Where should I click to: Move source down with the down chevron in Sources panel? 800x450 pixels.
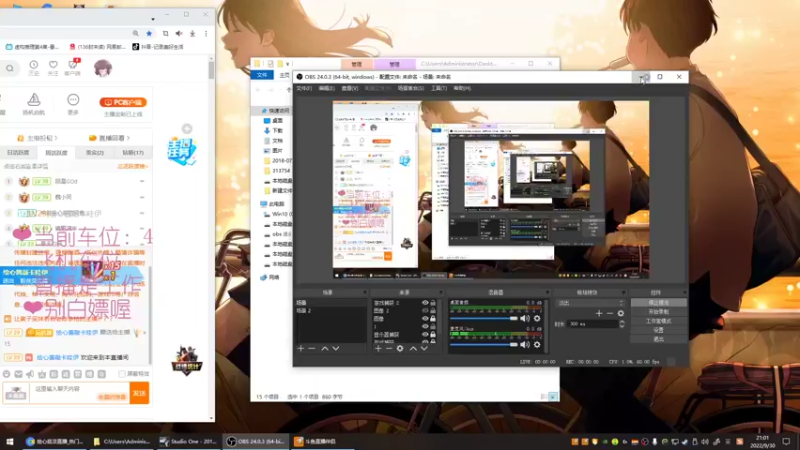[424, 348]
